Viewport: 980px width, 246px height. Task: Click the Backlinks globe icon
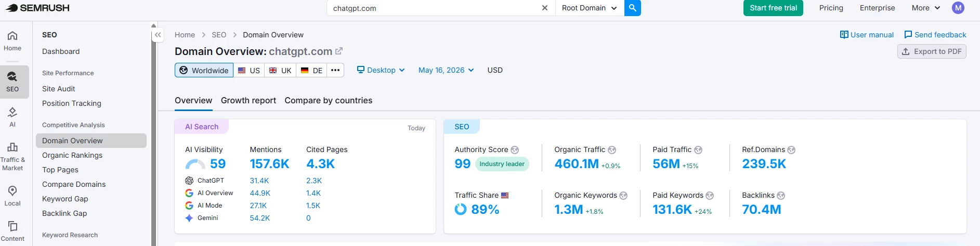[781, 196]
